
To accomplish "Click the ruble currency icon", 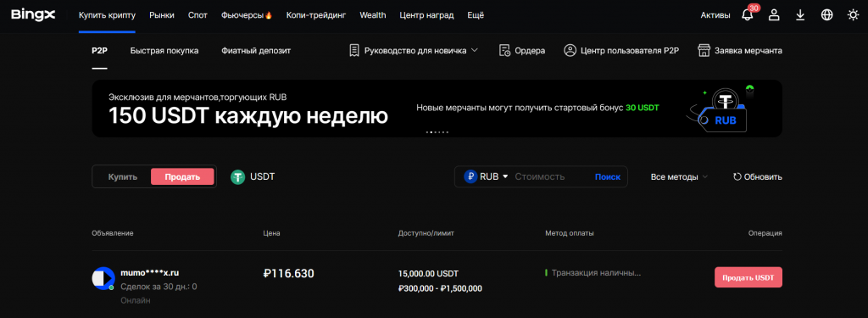I will pyautogui.click(x=470, y=176).
